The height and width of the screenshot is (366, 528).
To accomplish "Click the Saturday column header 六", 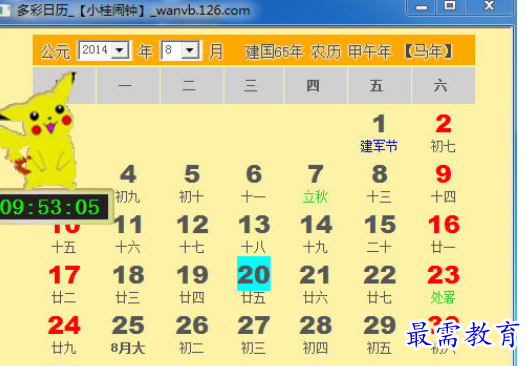I will coord(443,86).
